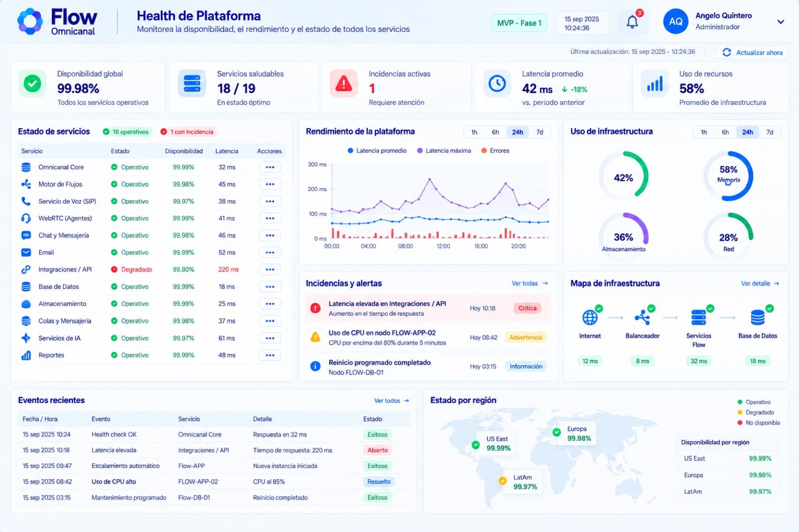This screenshot has height=532, width=799.
Task: Open Ver todas incidents link
Action: coord(530,283)
